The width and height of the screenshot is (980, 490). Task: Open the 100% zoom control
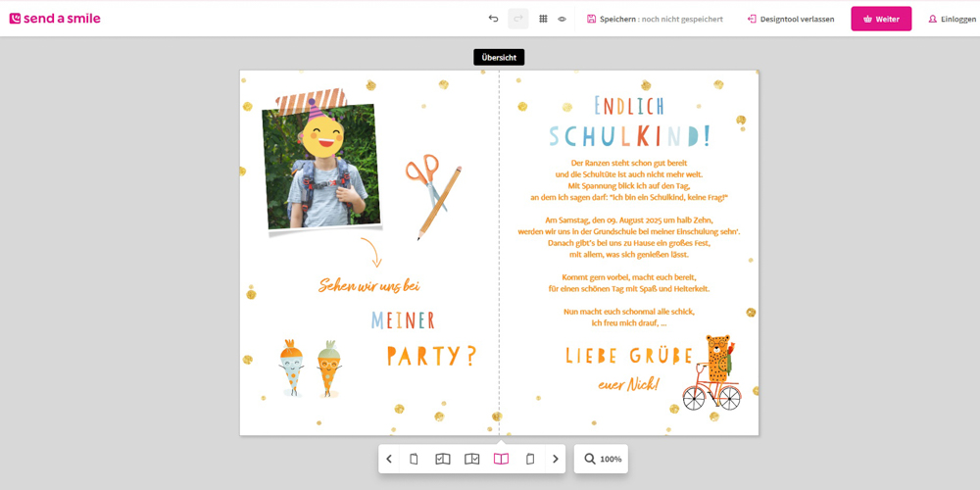coord(601,459)
